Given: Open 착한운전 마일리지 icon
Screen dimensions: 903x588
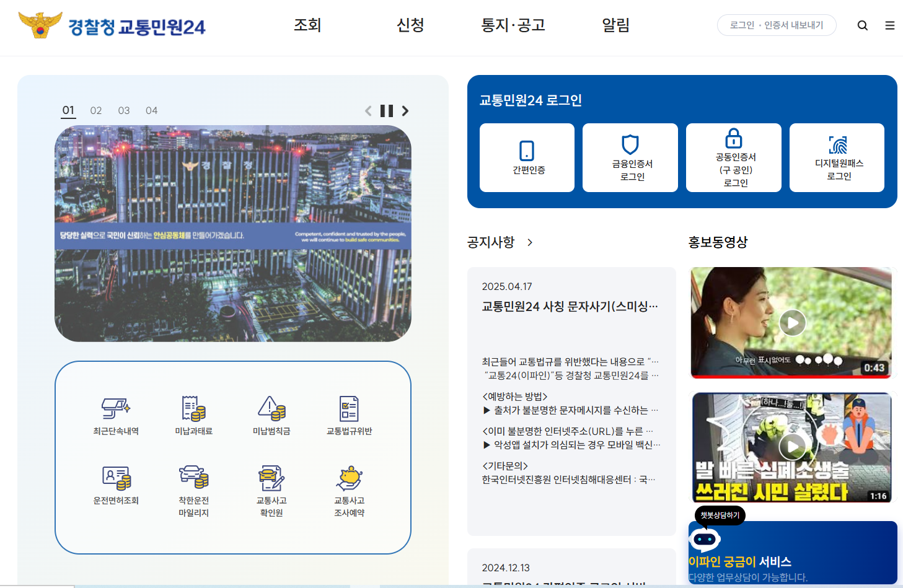Looking at the screenshot, I should (194, 477).
